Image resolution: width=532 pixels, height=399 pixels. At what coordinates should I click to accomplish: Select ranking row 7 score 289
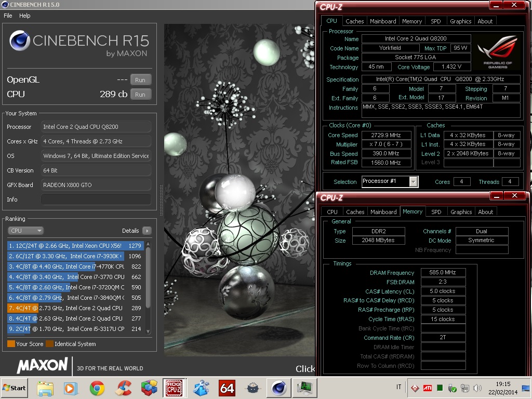75,308
